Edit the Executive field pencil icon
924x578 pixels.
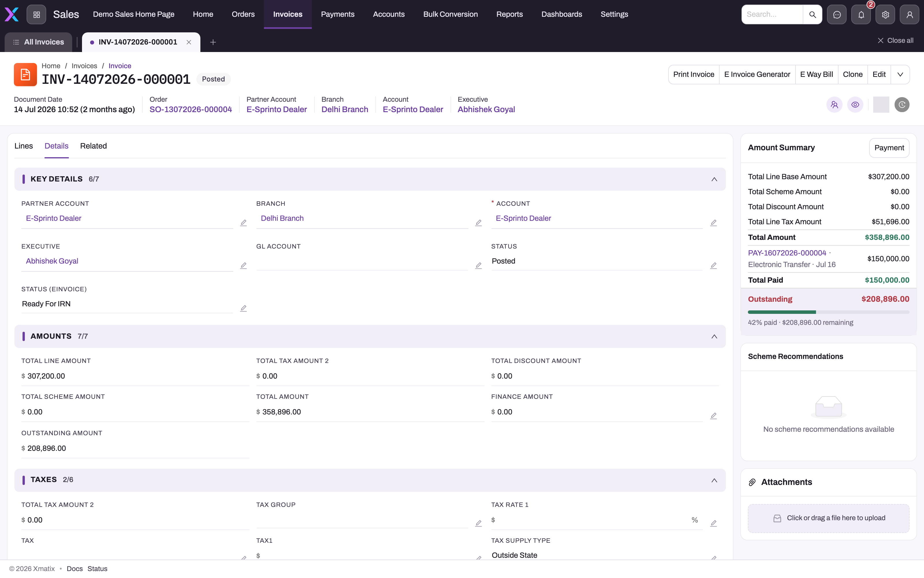pos(243,266)
